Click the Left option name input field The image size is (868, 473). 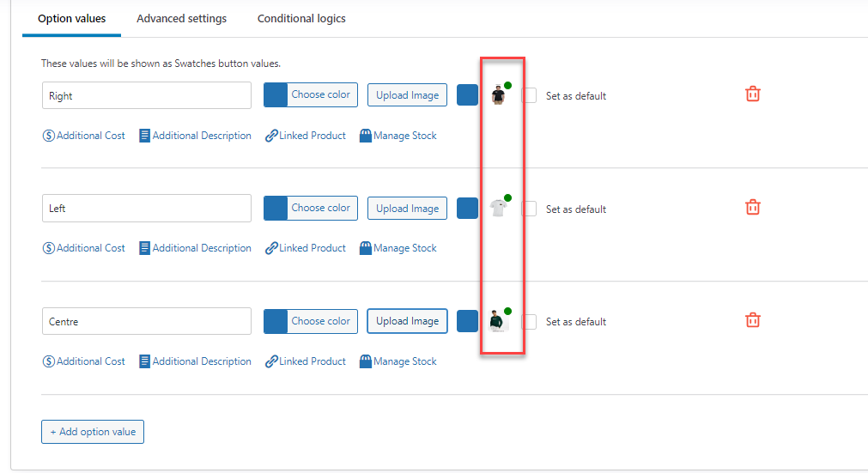[146, 209]
